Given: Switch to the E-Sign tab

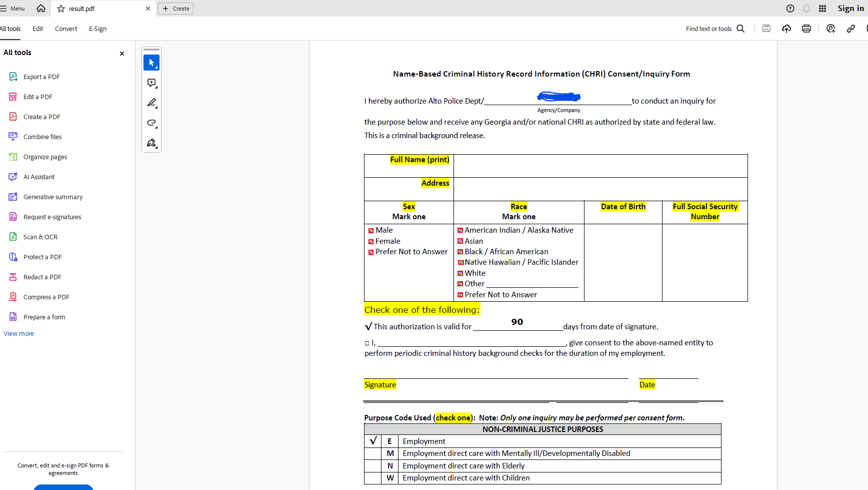Looking at the screenshot, I should (x=97, y=29).
